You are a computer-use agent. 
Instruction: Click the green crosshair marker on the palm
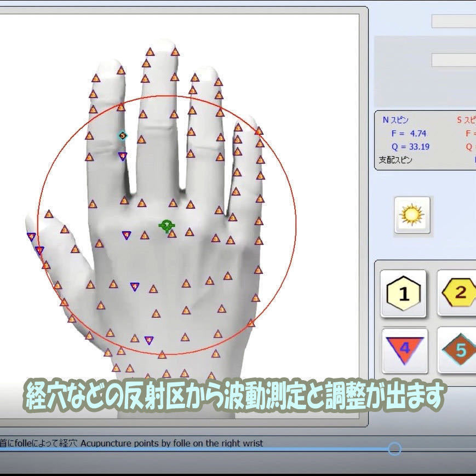(167, 226)
